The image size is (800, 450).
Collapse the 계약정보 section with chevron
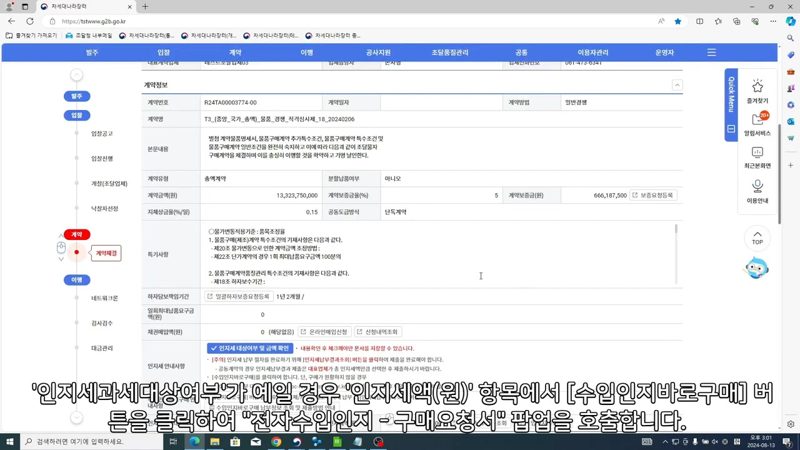[x=677, y=85]
